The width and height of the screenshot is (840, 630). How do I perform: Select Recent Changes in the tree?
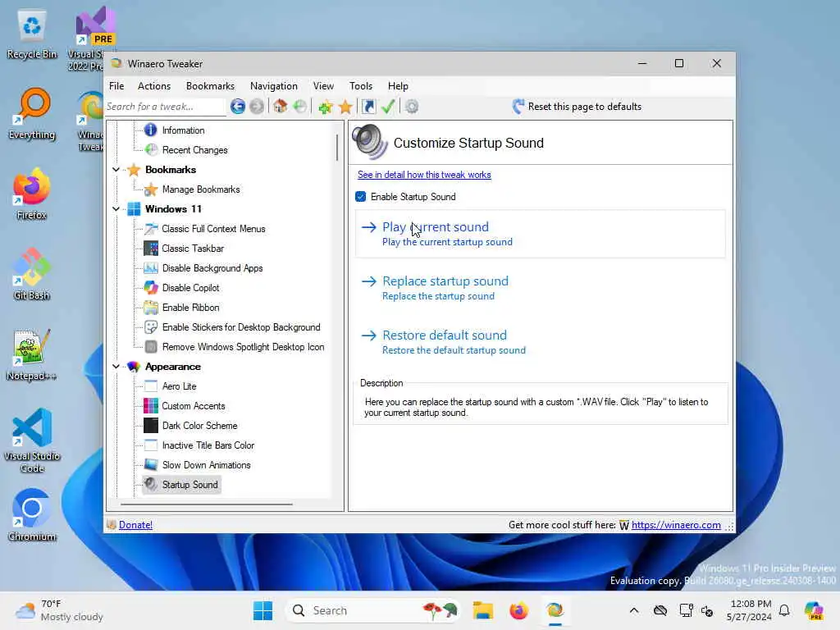[194, 150]
